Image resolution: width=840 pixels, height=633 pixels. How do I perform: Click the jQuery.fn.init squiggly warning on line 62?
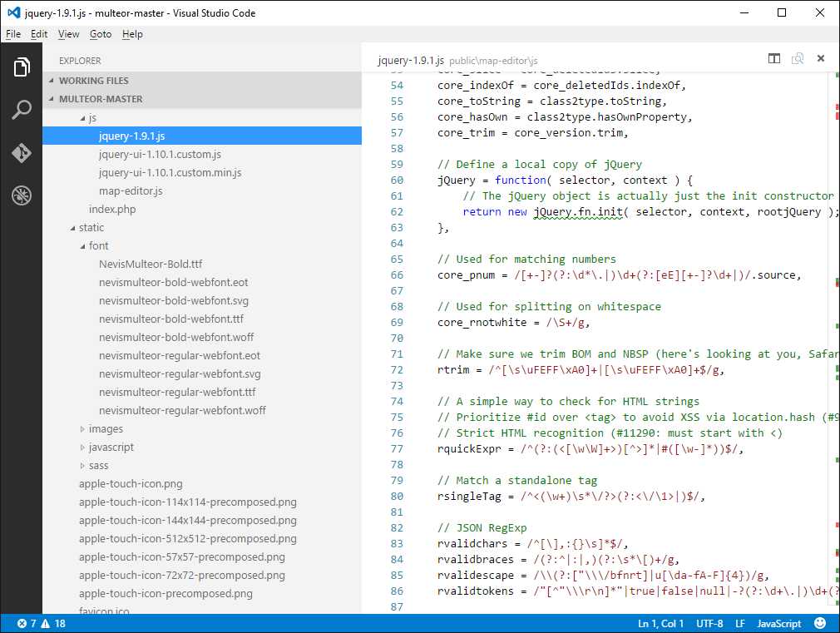point(578,212)
